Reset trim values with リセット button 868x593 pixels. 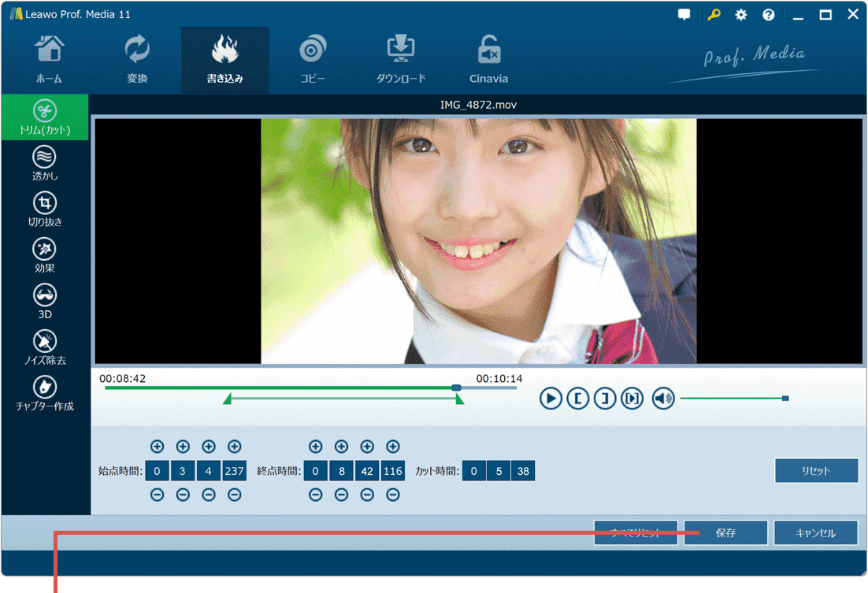click(816, 471)
